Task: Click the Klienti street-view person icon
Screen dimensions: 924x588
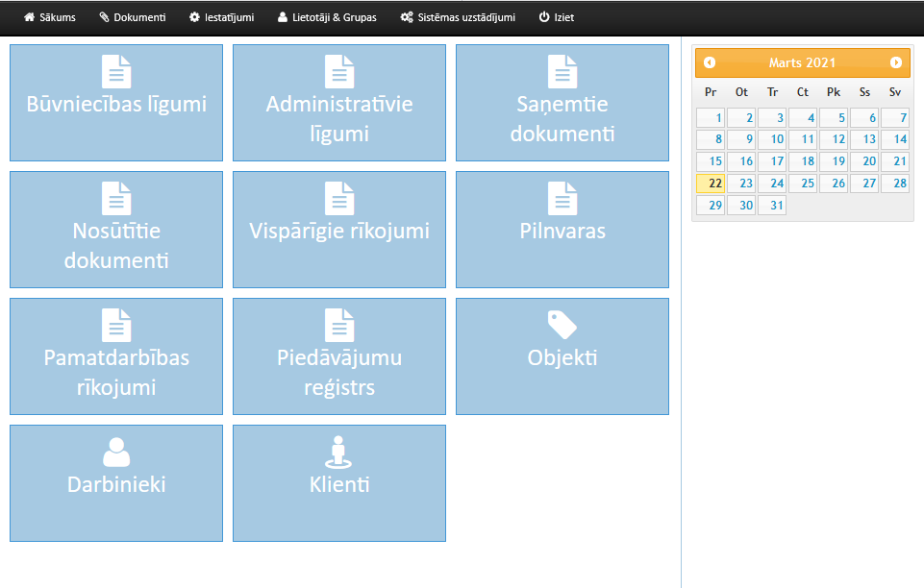Action: point(338,452)
